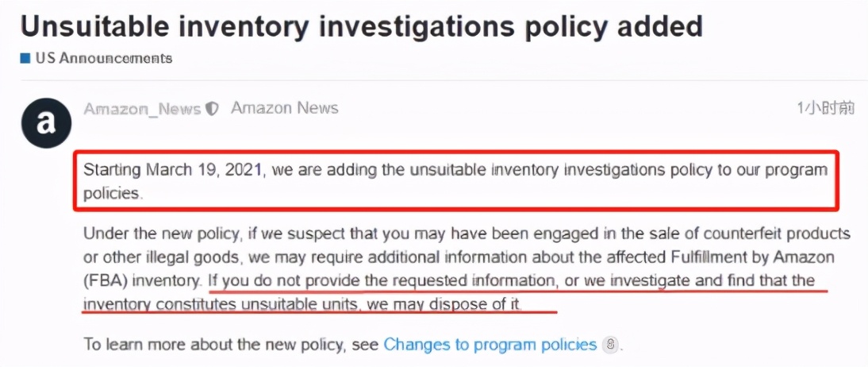The width and height of the screenshot is (868, 367).
Task: Click the Amazon 'a' avatar icon
Action: click(47, 123)
